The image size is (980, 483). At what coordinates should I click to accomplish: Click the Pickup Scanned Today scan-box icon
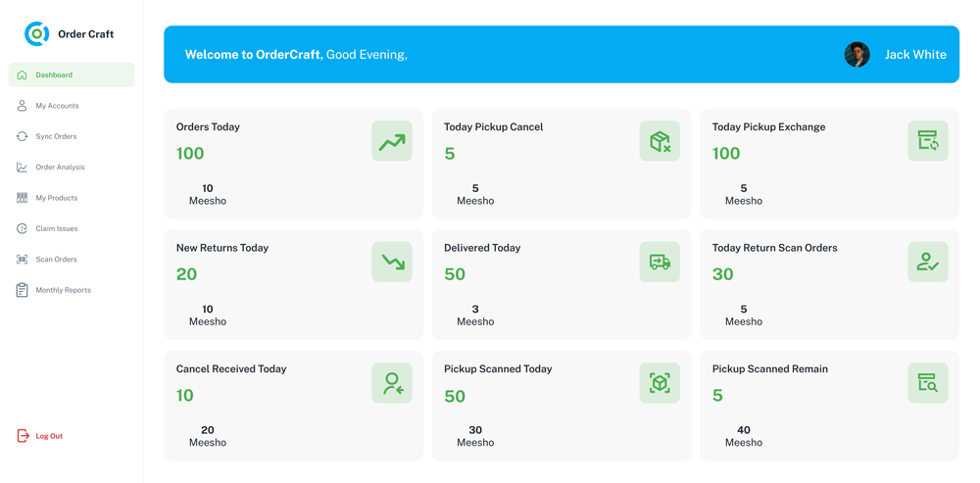point(660,383)
